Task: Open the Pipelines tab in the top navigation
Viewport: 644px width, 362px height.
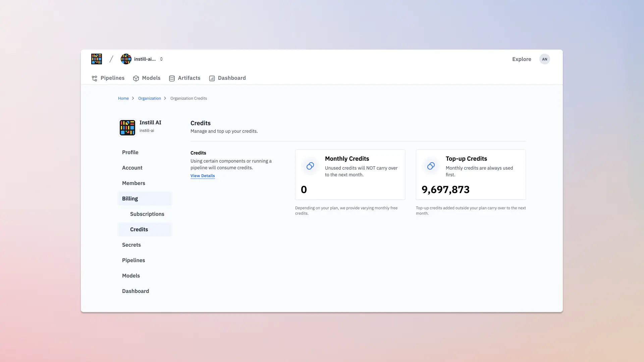Action: [x=108, y=78]
